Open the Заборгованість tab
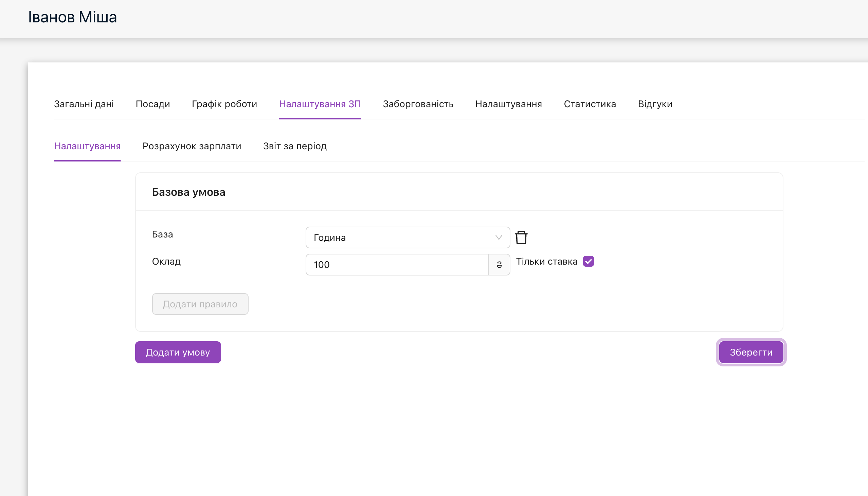 coord(418,104)
